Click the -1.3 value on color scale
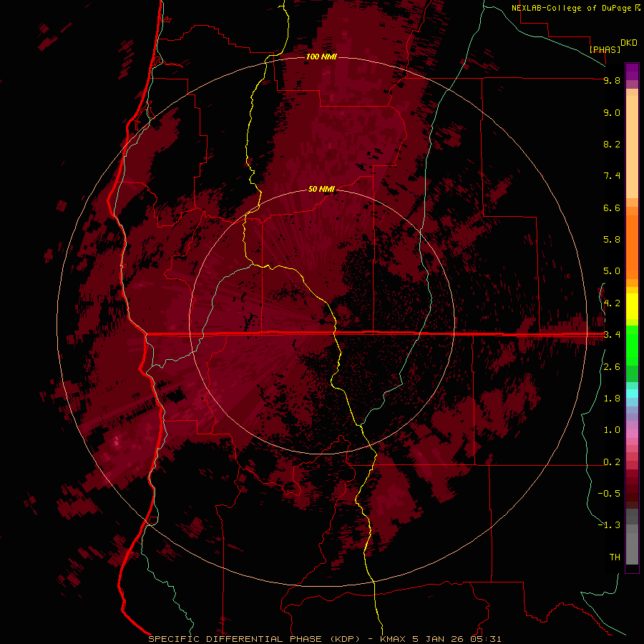 pyautogui.click(x=609, y=525)
